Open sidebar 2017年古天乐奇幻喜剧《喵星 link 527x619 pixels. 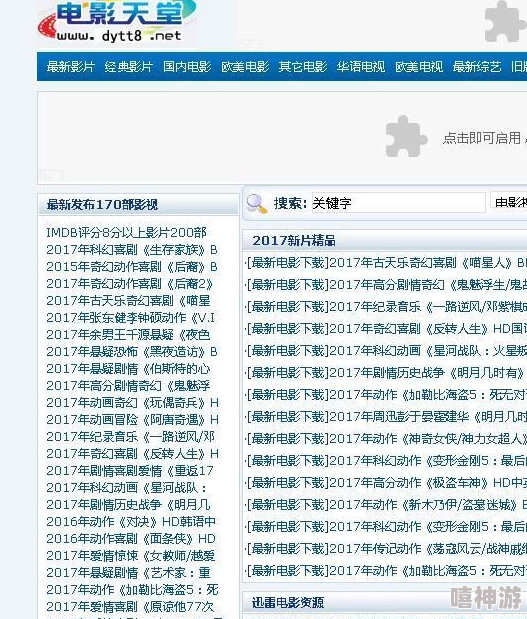(x=128, y=301)
